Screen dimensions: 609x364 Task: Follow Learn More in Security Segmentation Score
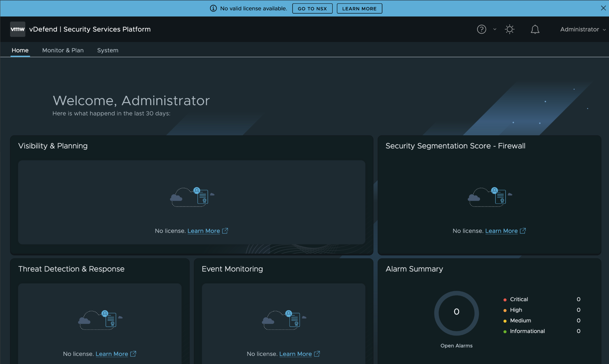pyautogui.click(x=501, y=231)
